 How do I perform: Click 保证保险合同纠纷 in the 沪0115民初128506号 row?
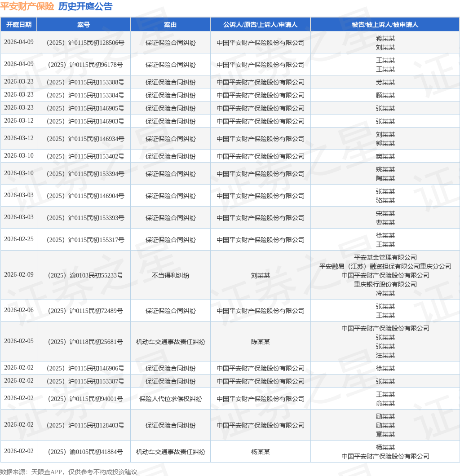(x=170, y=43)
